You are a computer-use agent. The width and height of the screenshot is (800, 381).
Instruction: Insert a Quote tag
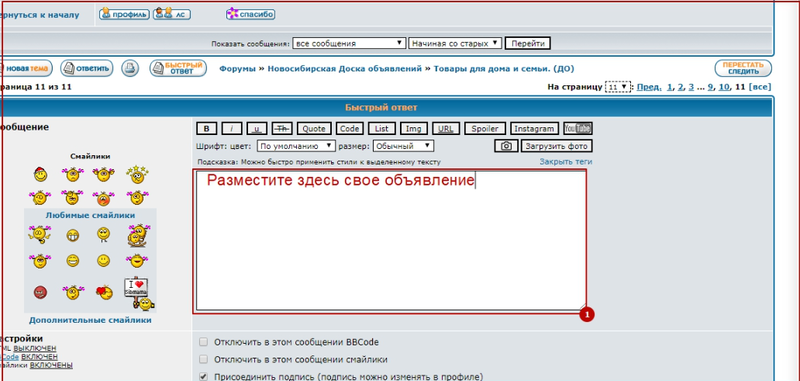(x=314, y=129)
